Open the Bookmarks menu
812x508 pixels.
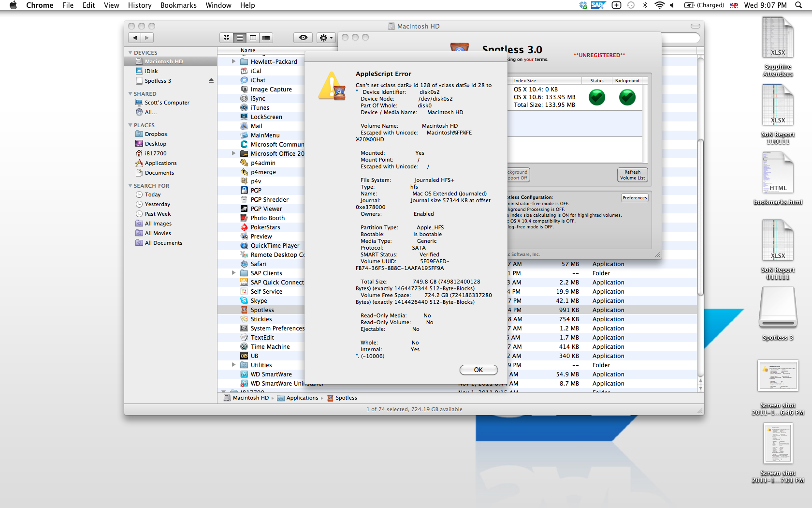178,5
